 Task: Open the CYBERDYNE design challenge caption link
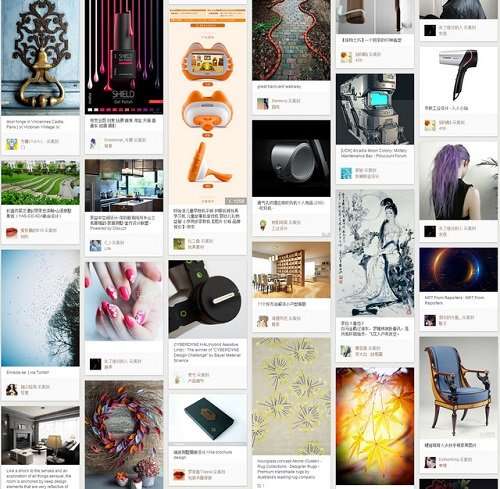point(207,352)
